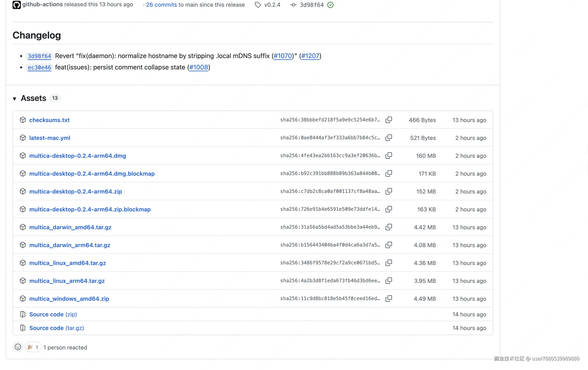Open pull request #1207

click(x=310, y=56)
